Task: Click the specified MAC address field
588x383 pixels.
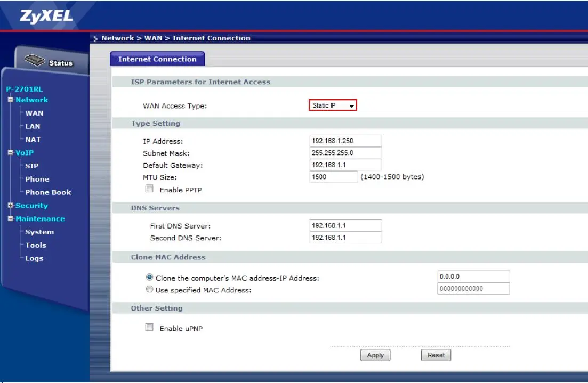Action: (473, 289)
